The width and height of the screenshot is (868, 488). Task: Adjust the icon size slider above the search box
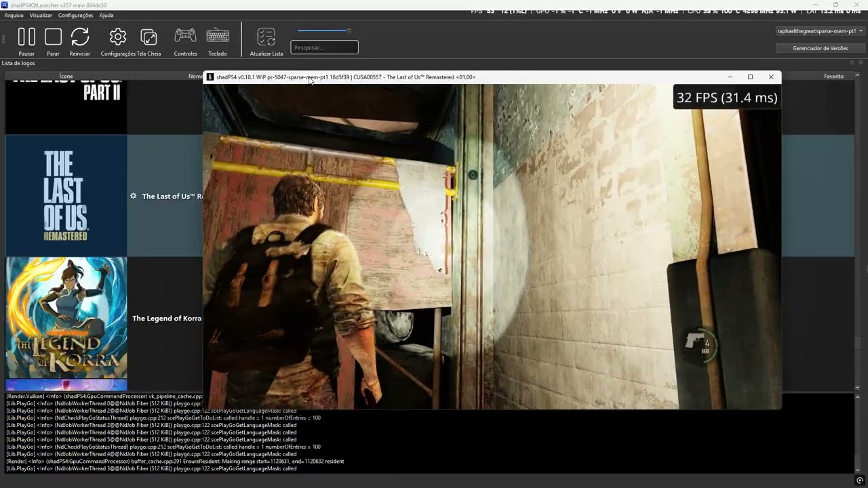[324, 30]
